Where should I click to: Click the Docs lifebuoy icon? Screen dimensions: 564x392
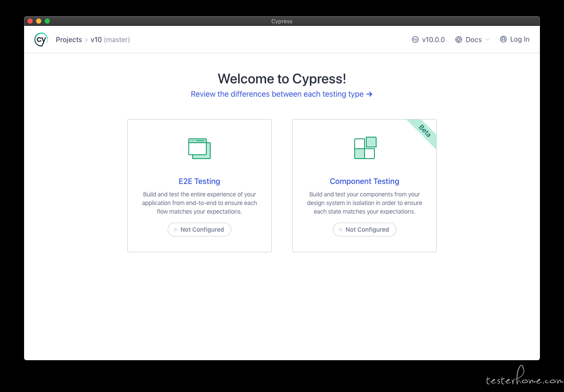point(459,40)
